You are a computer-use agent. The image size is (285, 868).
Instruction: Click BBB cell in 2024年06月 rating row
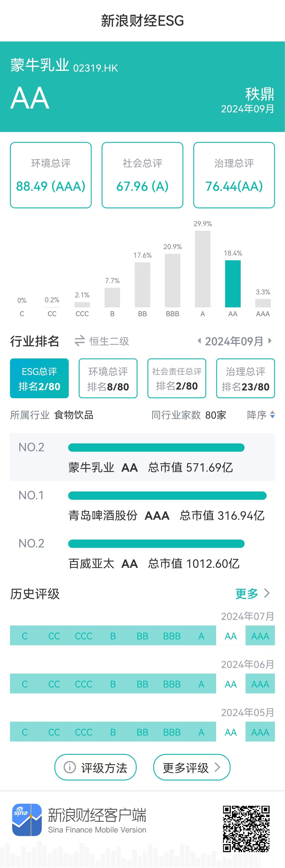172,684
